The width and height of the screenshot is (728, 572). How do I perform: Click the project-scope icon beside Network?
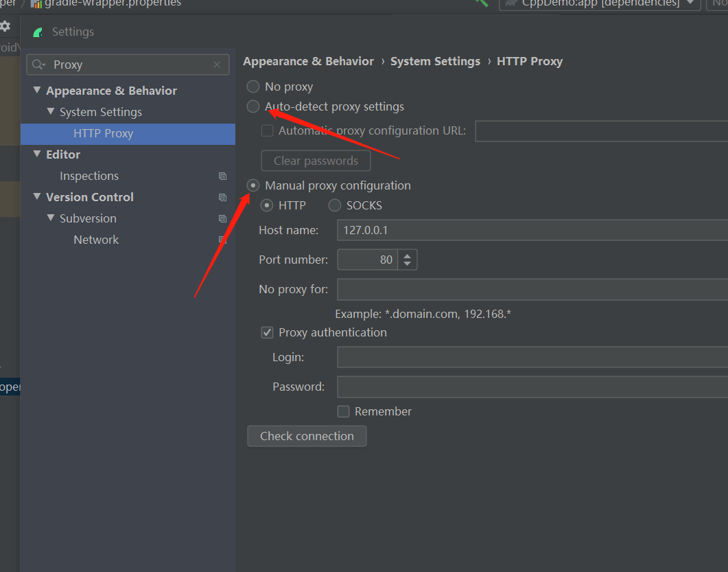[222, 240]
